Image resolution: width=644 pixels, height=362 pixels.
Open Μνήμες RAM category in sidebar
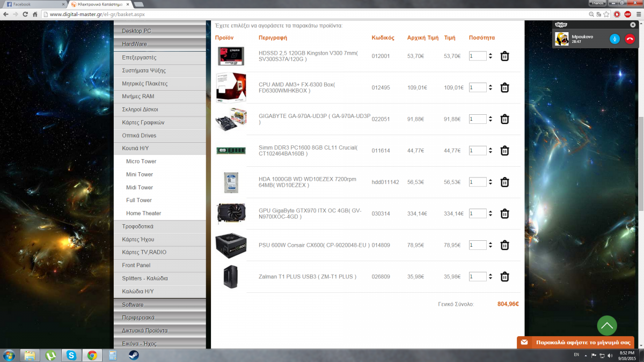point(160,97)
